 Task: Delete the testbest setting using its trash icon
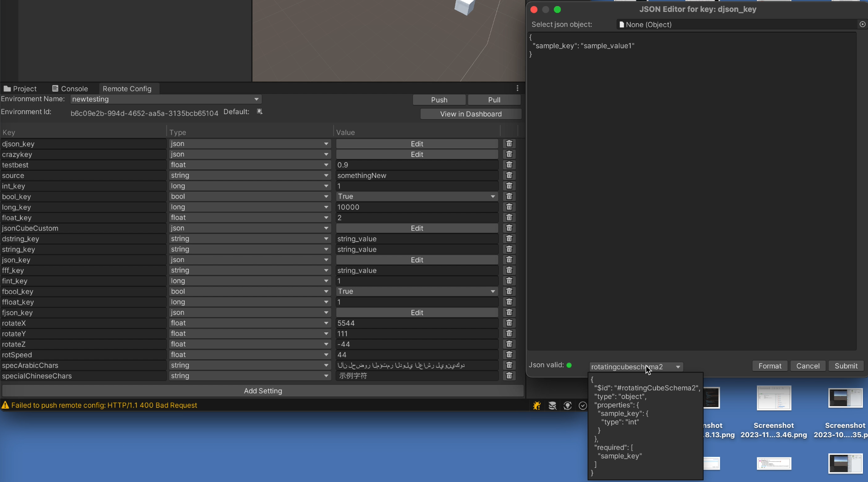(509, 165)
